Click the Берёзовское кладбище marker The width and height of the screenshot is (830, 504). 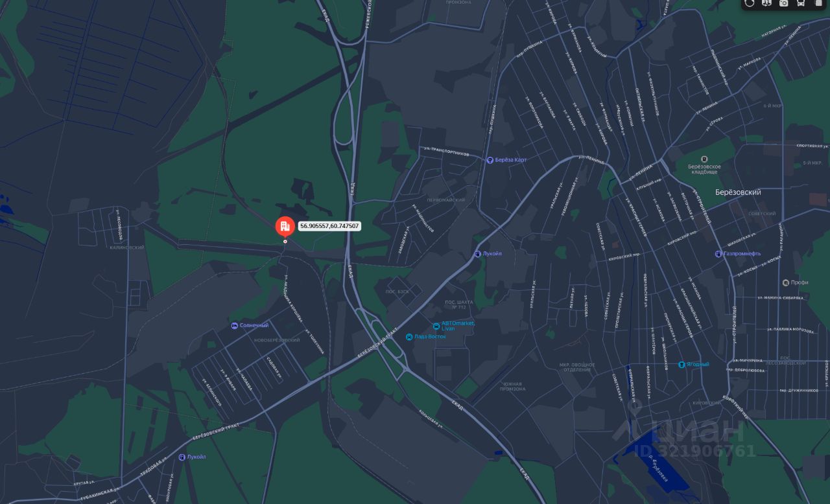coord(704,165)
